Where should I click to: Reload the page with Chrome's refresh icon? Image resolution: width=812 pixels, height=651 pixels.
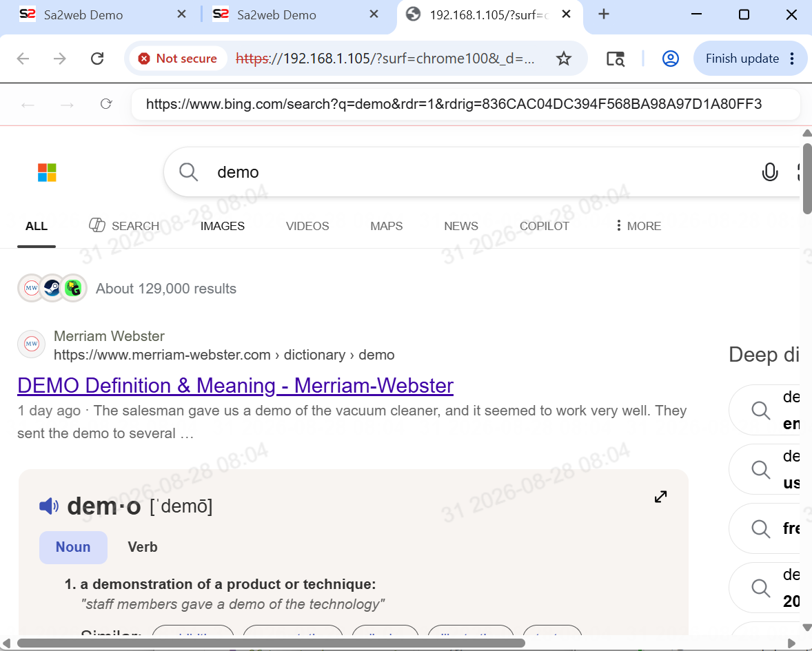[97, 59]
